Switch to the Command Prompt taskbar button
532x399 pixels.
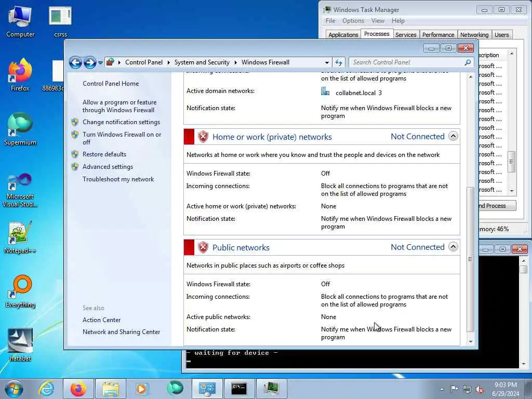click(x=239, y=389)
